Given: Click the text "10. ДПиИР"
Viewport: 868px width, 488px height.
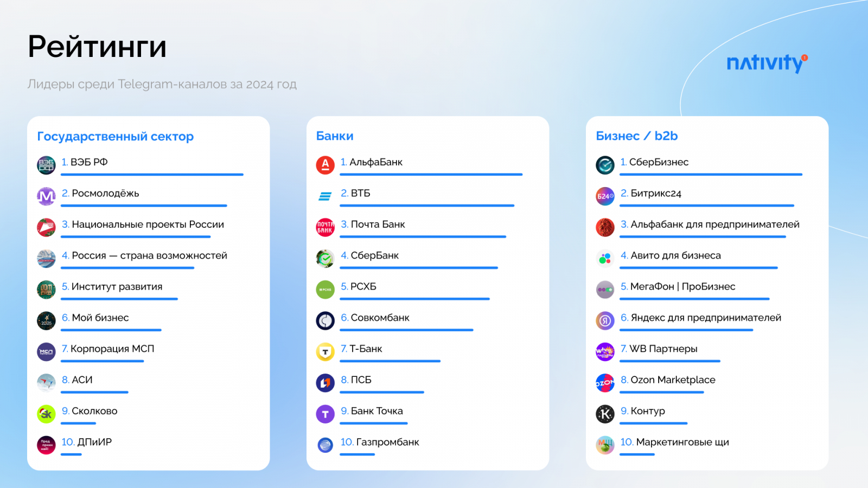Looking at the screenshot, I should [x=87, y=442].
